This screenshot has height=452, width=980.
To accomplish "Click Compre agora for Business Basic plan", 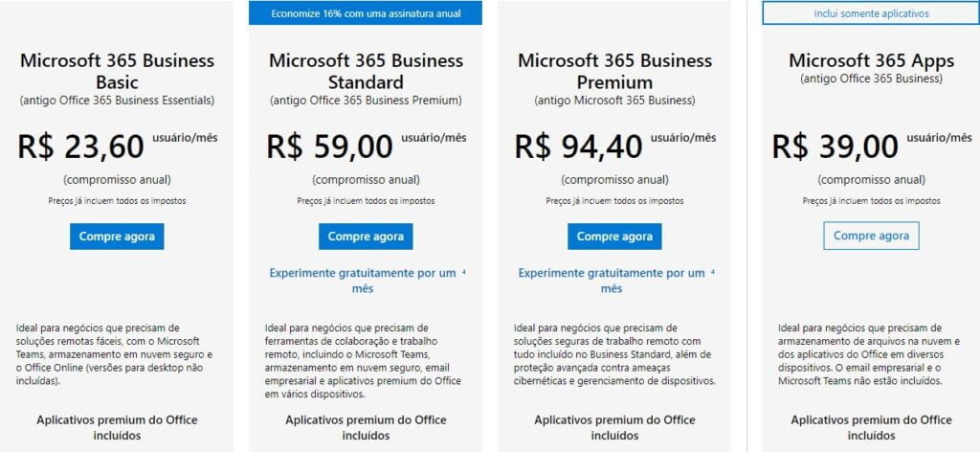I will pyautogui.click(x=117, y=237).
